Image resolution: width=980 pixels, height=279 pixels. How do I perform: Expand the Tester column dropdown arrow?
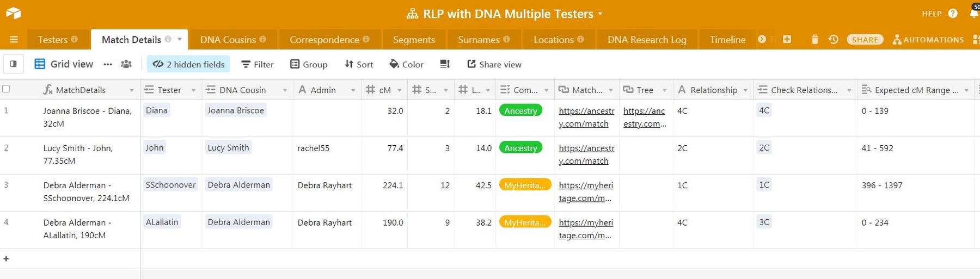(x=193, y=90)
